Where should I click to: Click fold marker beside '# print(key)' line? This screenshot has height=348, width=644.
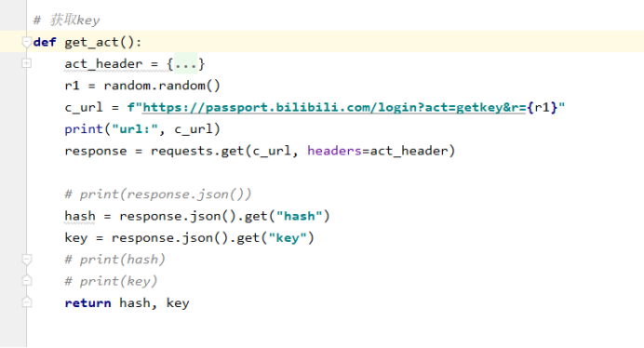coord(26,281)
